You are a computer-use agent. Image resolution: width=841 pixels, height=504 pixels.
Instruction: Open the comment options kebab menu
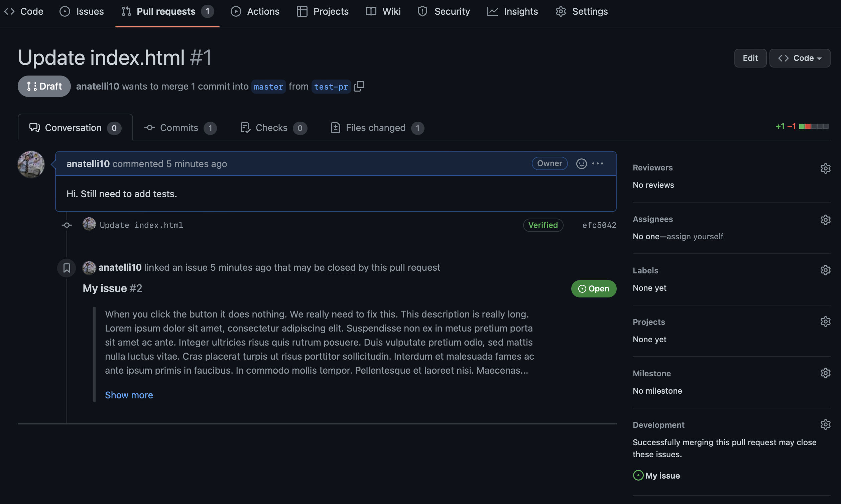[598, 163]
